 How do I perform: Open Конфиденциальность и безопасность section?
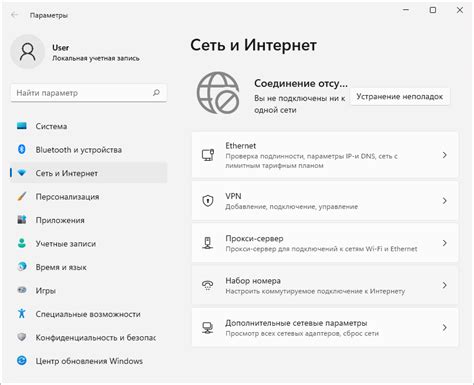(89, 338)
